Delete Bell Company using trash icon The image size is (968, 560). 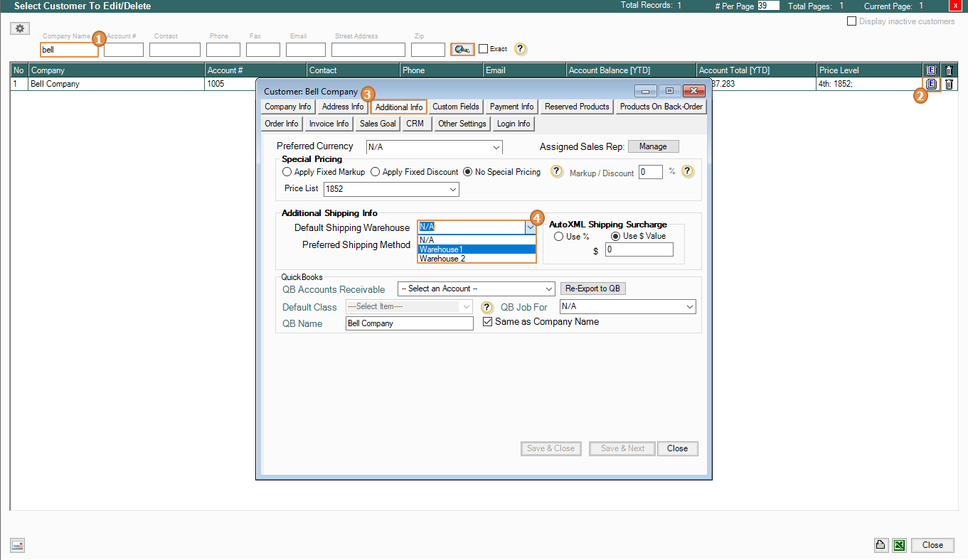(x=949, y=84)
